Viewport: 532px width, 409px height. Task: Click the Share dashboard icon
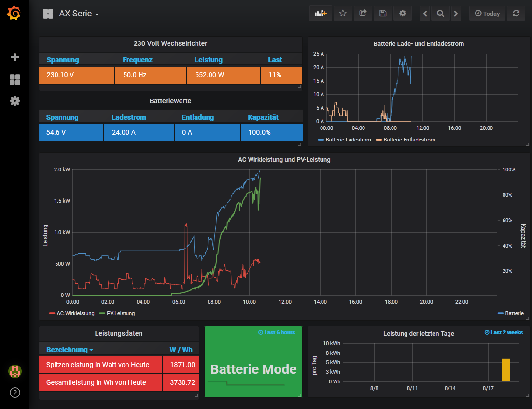[363, 14]
